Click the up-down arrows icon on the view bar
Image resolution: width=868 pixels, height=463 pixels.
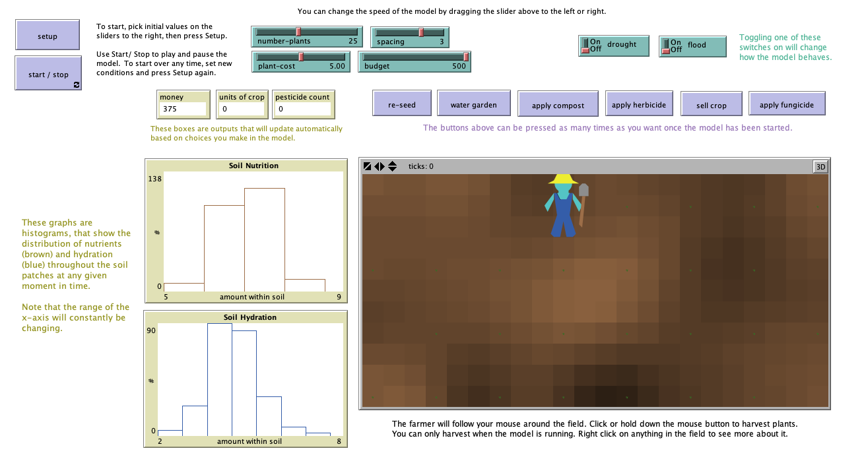pos(392,166)
